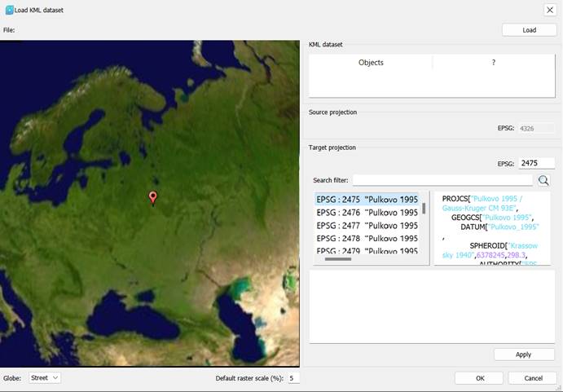Image resolution: width=563 pixels, height=392 pixels.
Task: Click the Objects column header
Action: tap(371, 63)
